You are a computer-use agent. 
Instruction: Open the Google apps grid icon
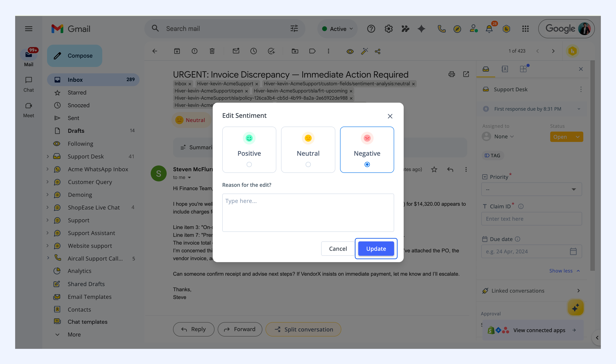[x=525, y=29]
